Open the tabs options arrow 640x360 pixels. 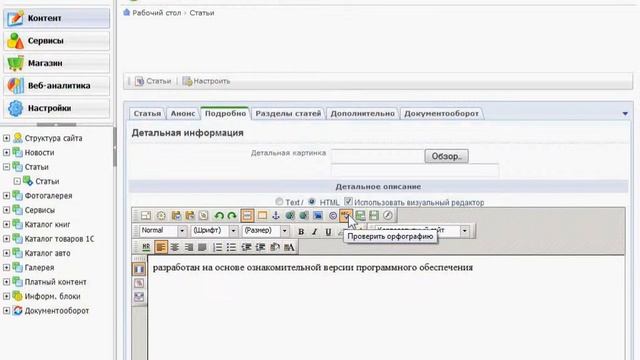[x=625, y=114]
